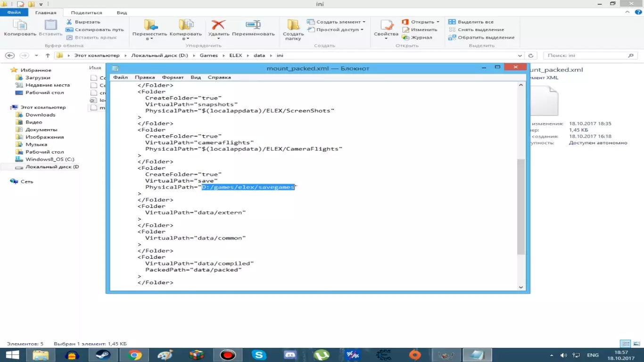Click the Журнал (history) ribbon item

click(x=416, y=38)
